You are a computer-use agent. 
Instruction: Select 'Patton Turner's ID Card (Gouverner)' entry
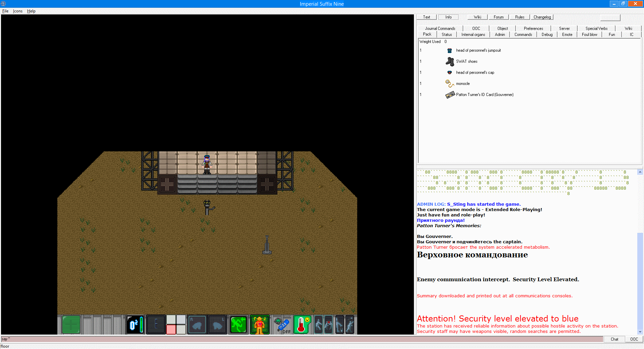coord(485,95)
